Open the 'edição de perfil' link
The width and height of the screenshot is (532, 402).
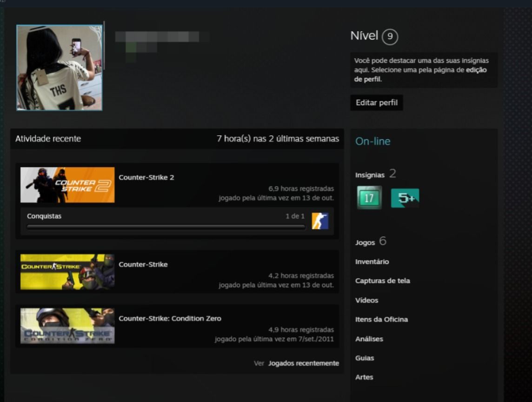[x=420, y=74]
